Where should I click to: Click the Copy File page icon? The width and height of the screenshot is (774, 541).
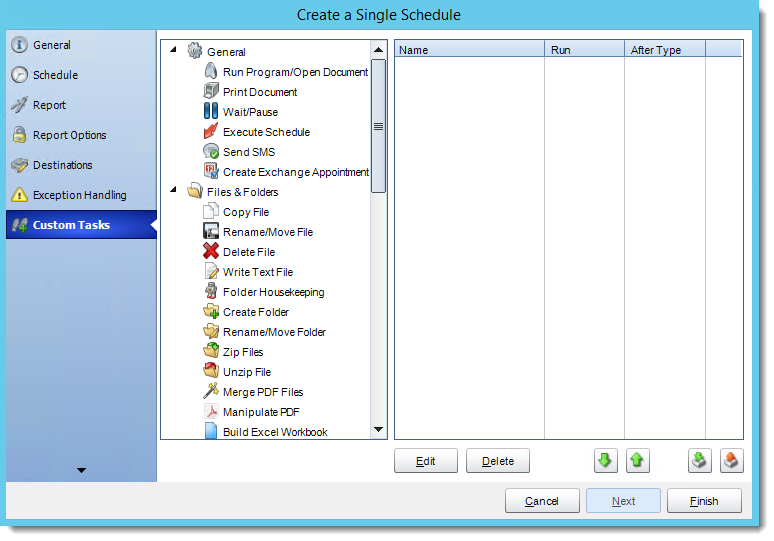[211, 211]
